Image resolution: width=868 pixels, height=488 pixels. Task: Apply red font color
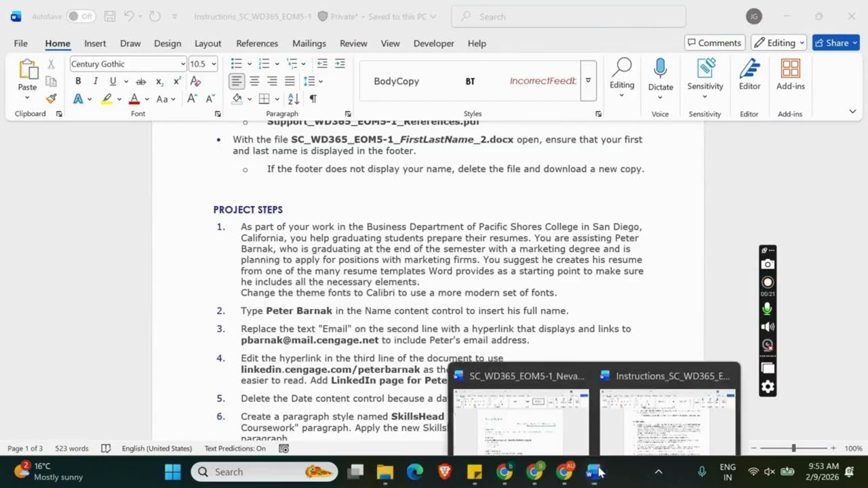pos(134,99)
